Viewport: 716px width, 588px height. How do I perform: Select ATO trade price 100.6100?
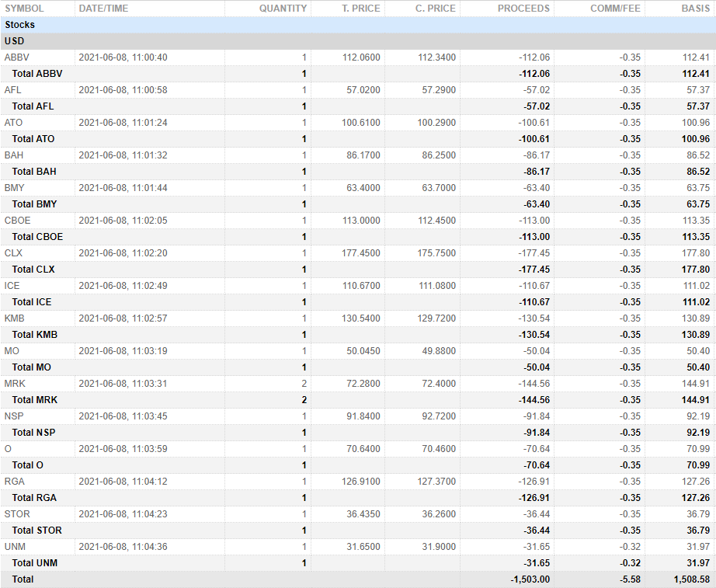pos(361,123)
